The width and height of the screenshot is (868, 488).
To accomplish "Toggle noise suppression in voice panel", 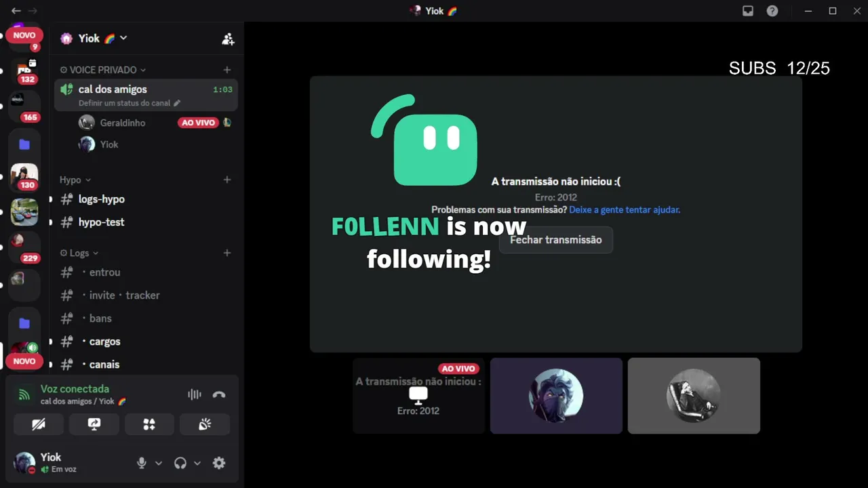I will point(195,394).
